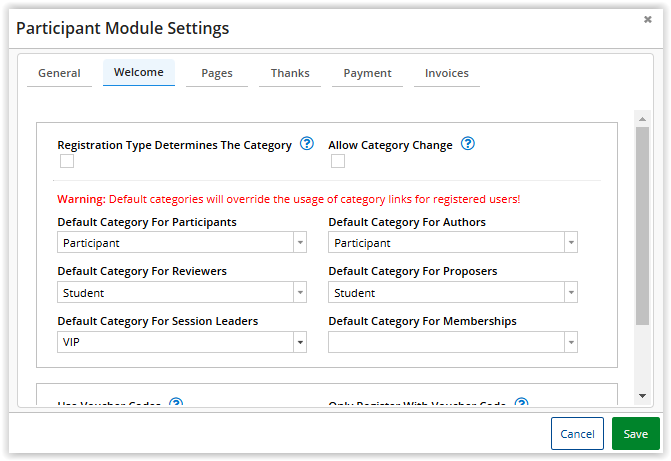
Task: Switch to the Payment tab
Action: click(x=367, y=73)
